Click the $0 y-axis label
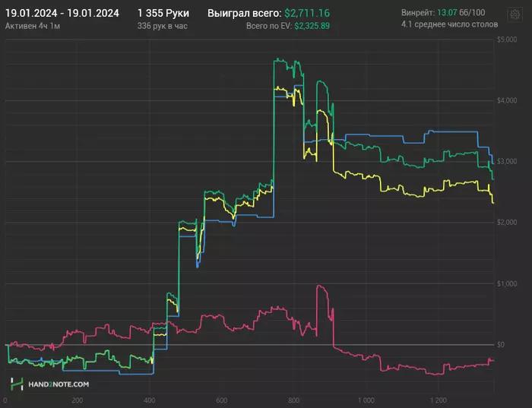Screen dimensions: 532x408 tap(501, 345)
